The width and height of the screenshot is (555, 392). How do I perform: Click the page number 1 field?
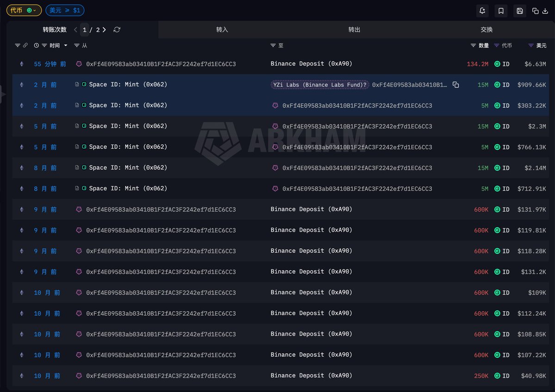[x=85, y=30]
